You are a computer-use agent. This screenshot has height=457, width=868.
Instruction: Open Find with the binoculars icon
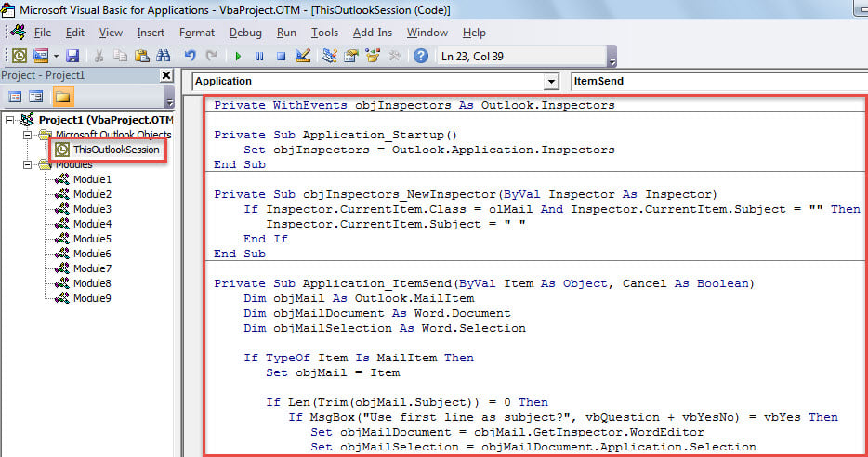(164, 56)
